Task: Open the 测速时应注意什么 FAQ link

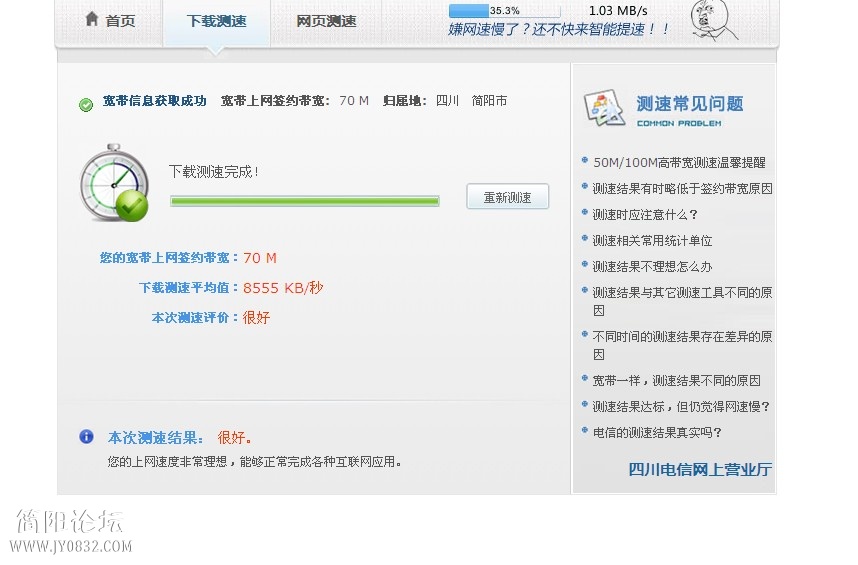Action: (x=645, y=214)
